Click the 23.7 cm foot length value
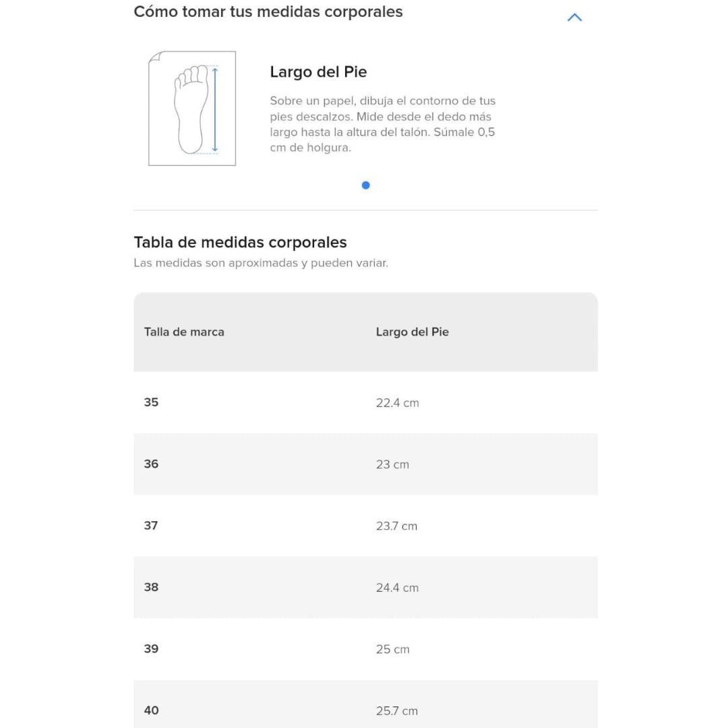This screenshot has height=728, width=728. tap(396, 526)
